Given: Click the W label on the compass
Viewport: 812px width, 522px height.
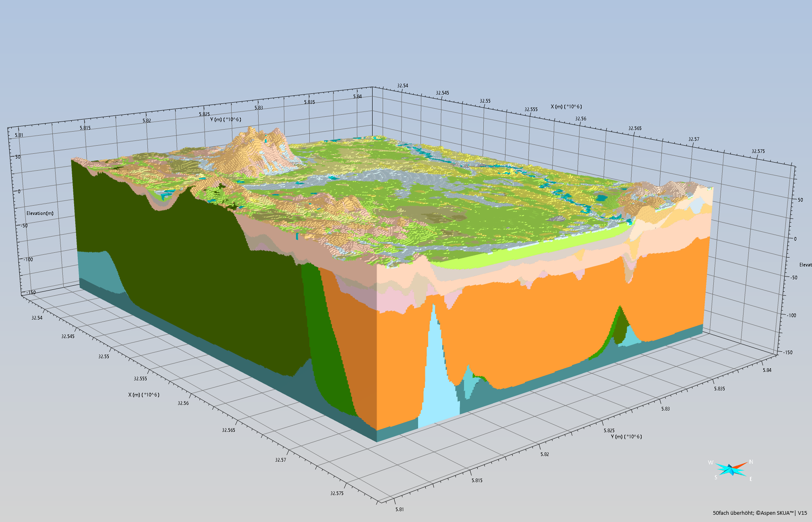Looking at the screenshot, I should (x=710, y=463).
